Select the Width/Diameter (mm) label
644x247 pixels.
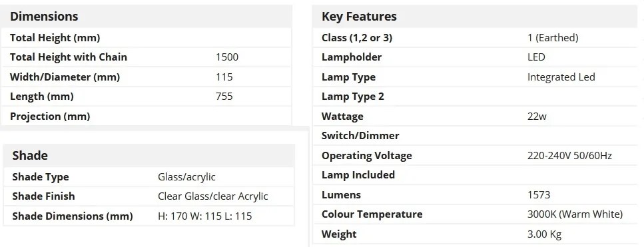pyautogui.click(x=65, y=77)
